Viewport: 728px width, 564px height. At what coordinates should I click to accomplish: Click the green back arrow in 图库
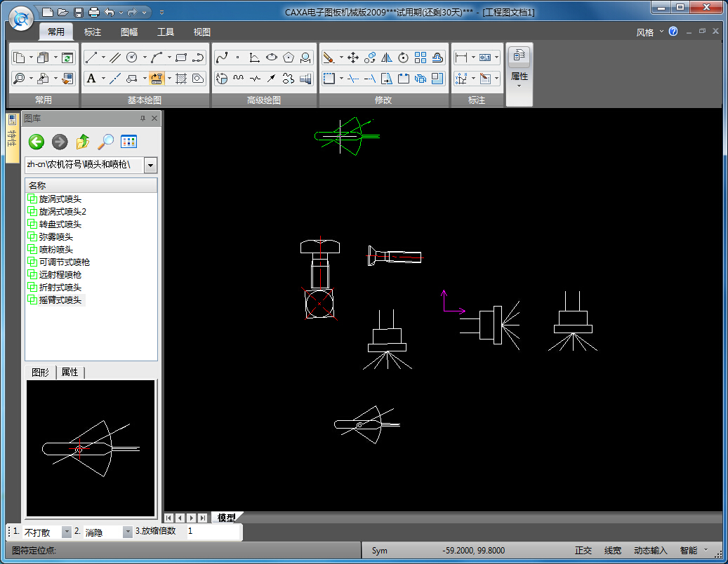click(37, 142)
